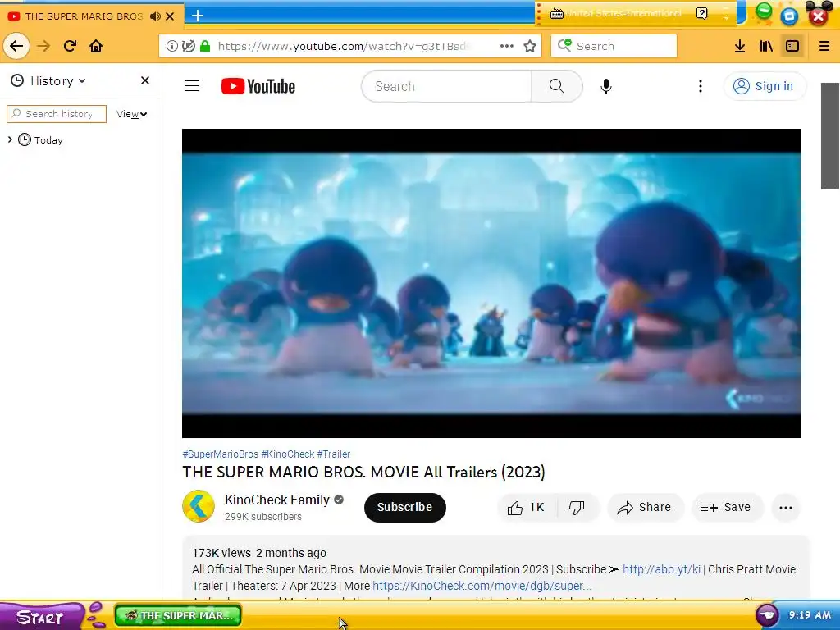The width and height of the screenshot is (840, 630).
Task: Close the History sidebar
Action: tap(144, 80)
